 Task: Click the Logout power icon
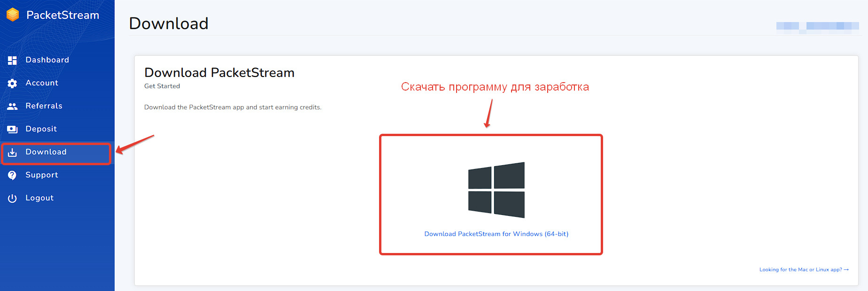(x=12, y=198)
